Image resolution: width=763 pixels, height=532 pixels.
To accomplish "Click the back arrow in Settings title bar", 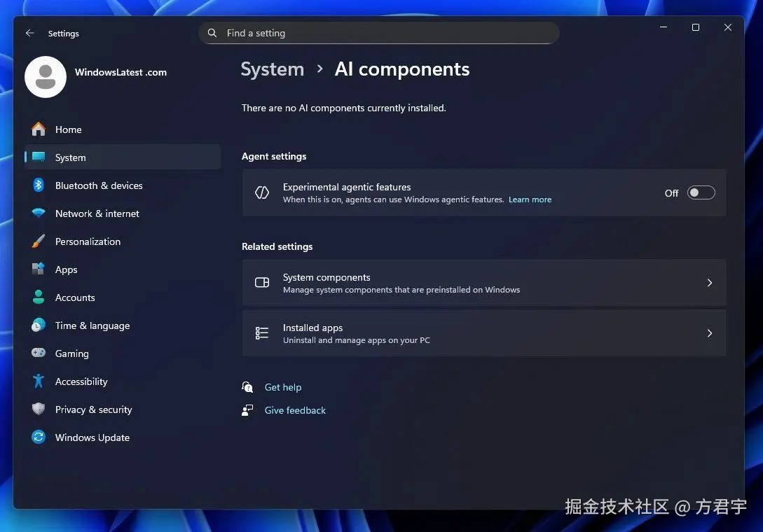I will 29,33.
